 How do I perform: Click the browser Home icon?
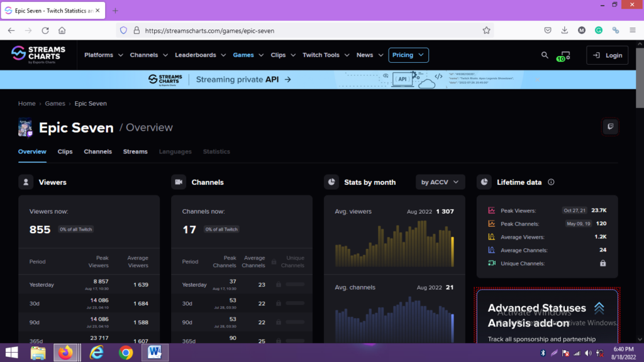tap(62, 30)
